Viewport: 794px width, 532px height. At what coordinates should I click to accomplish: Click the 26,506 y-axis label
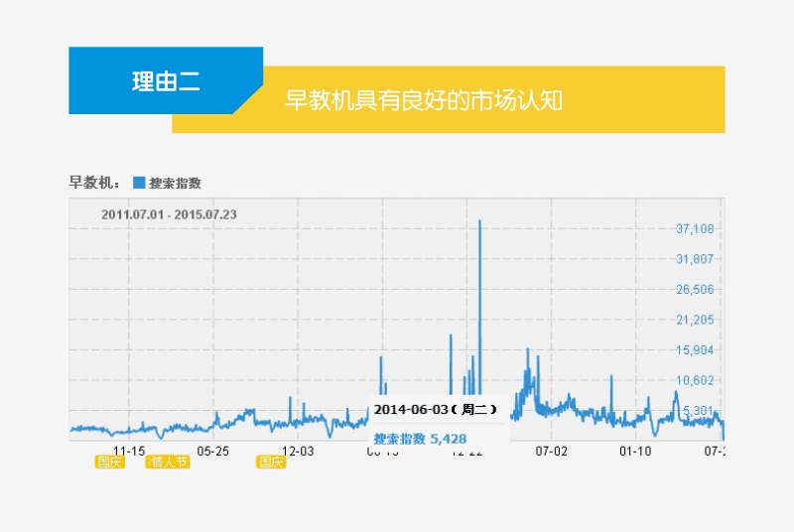(x=695, y=290)
